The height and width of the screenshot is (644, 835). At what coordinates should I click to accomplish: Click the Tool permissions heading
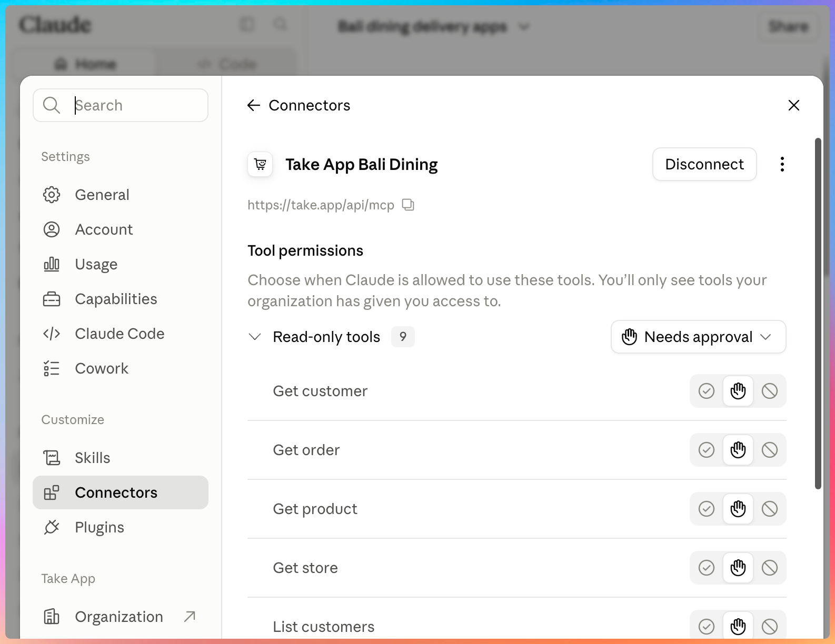pos(305,250)
